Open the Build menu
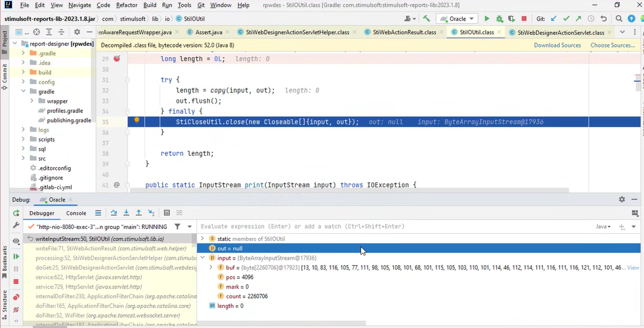The height and width of the screenshot is (328, 644). pos(150,5)
